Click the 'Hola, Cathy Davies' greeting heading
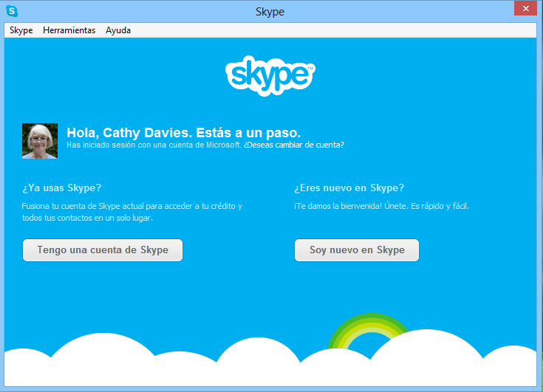Viewport: 543px width, 392px height. [183, 132]
